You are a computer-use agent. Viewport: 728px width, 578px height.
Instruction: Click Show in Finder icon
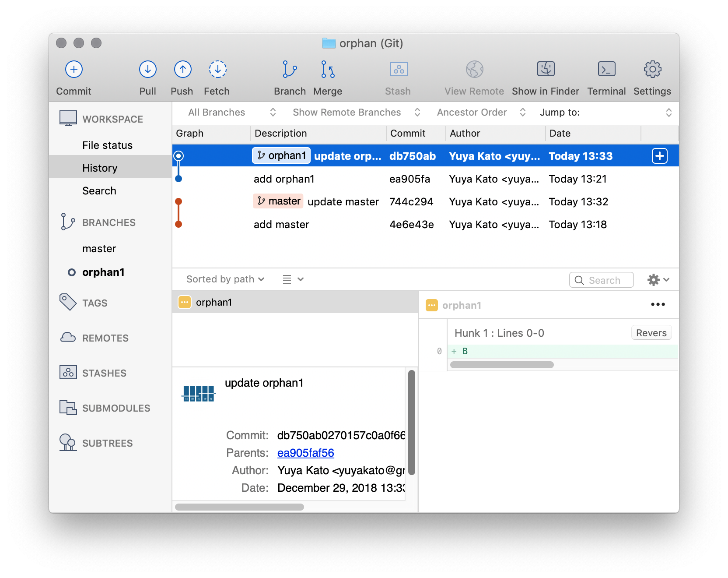coord(546,69)
